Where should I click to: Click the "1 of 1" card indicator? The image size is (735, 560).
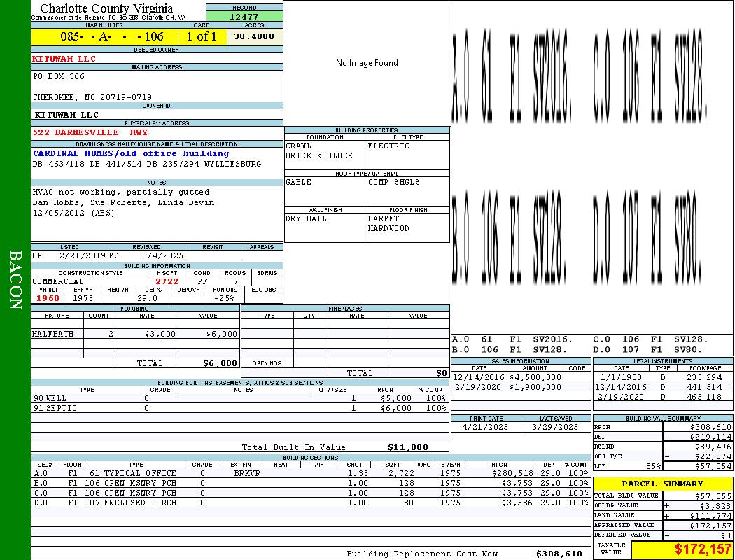point(202,36)
